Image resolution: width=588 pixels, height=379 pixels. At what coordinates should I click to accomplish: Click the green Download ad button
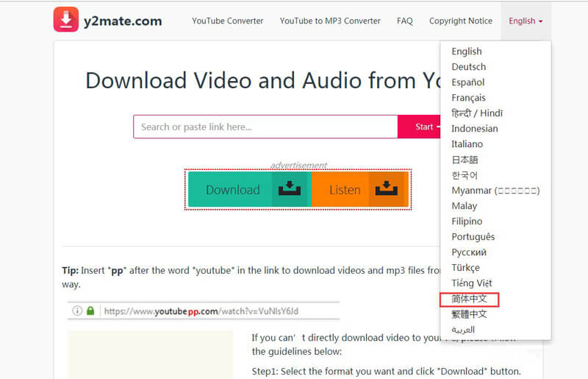(x=250, y=189)
